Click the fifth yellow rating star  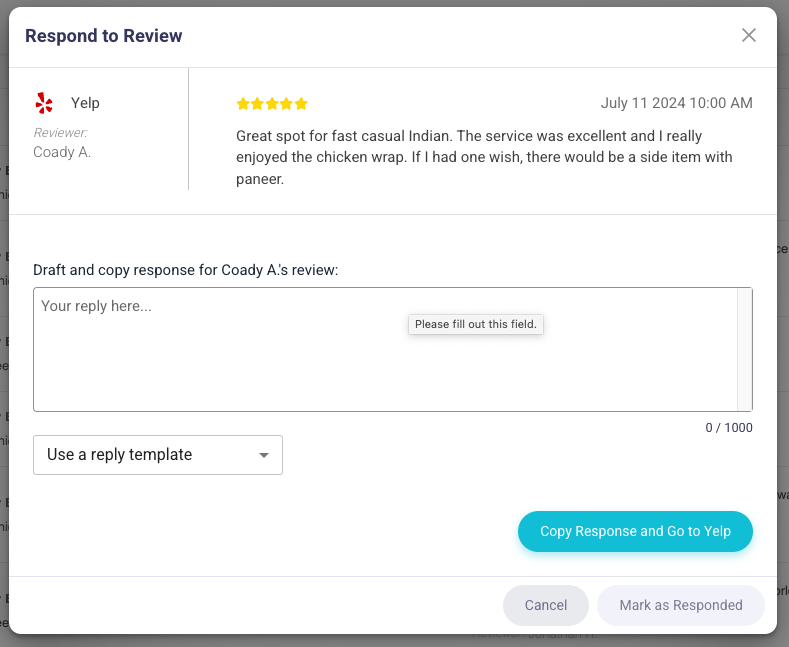(301, 104)
